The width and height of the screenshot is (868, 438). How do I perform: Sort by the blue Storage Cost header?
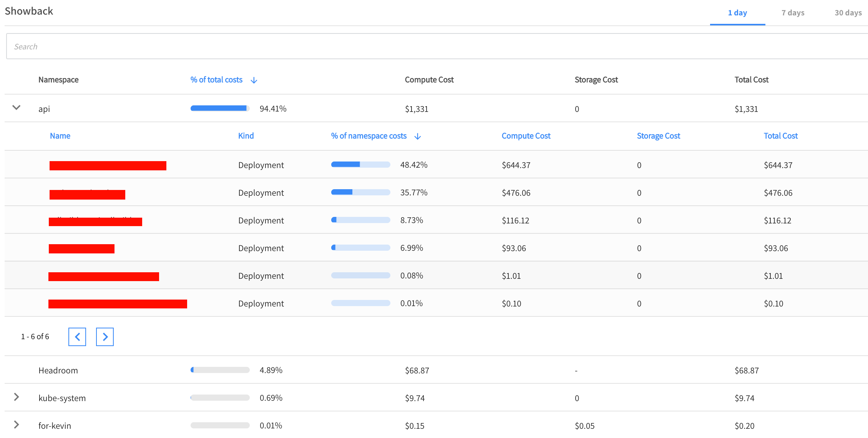click(x=658, y=136)
